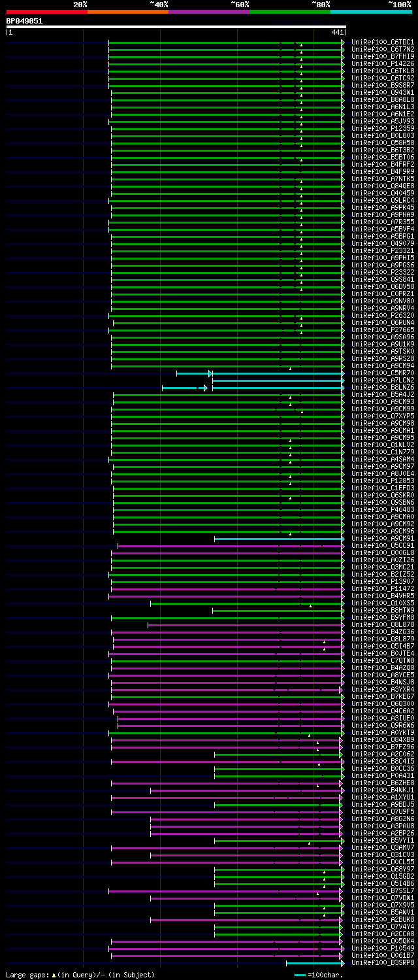Open hit UniRef100_C6T7N2

click(383, 50)
